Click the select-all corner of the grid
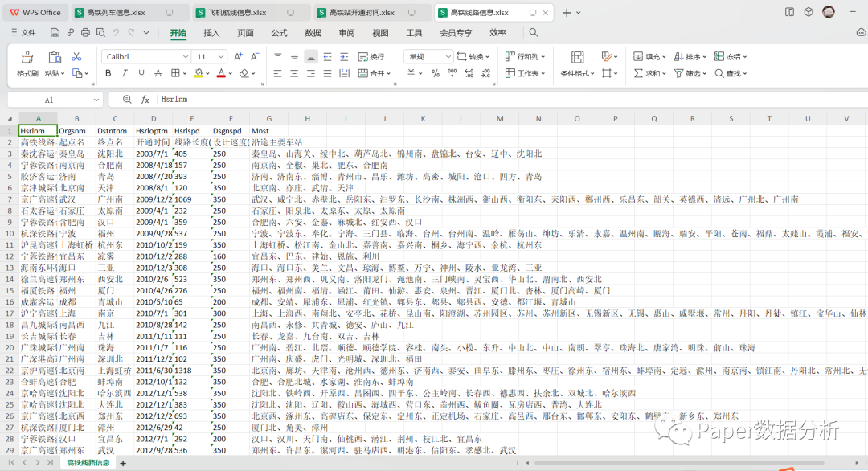 pos(10,118)
